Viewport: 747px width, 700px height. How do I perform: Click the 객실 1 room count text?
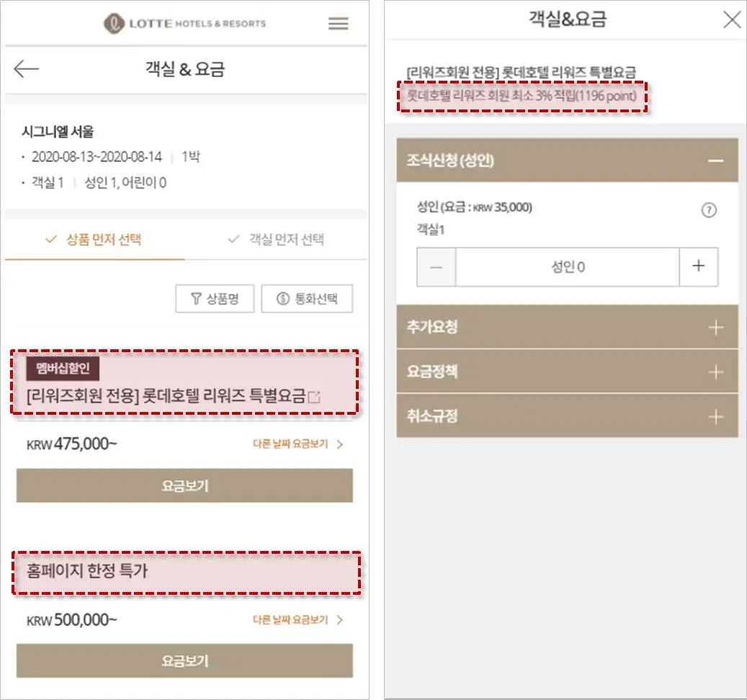(x=48, y=182)
